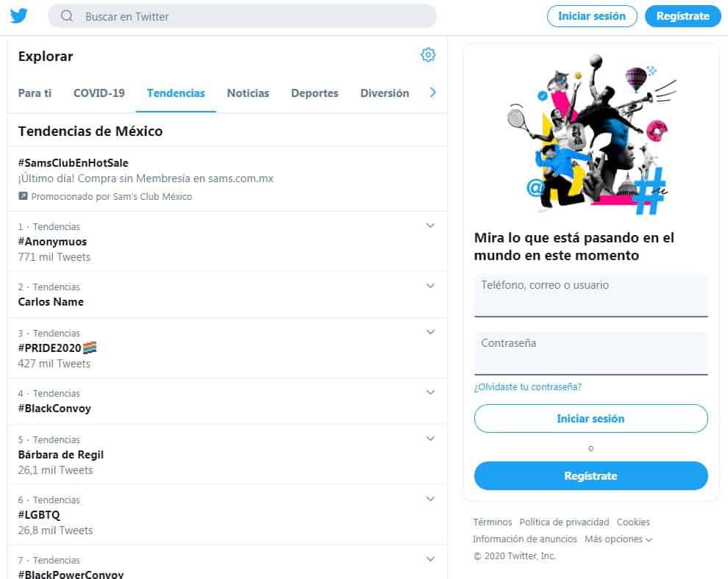The width and height of the screenshot is (728, 579).
Task: Expand options for the #PRIDE2020 trend
Action: pos(430,332)
